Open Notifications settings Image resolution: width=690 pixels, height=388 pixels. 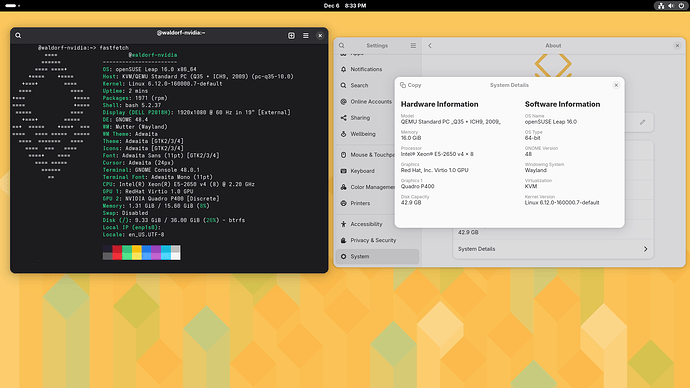378,69
